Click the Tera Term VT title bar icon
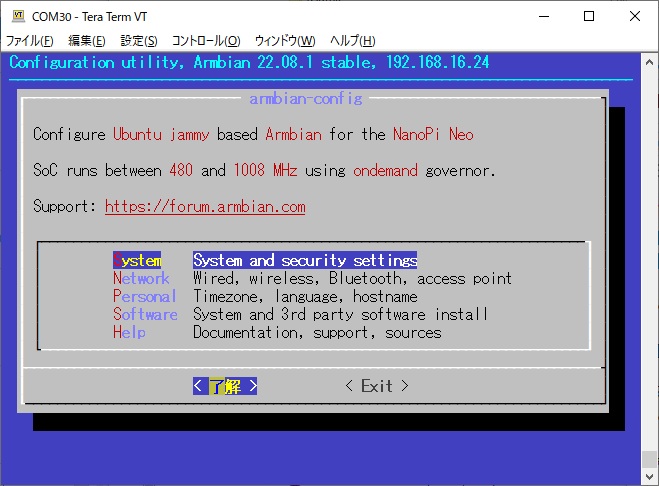Image resolution: width=659 pixels, height=486 pixels. coord(18,16)
